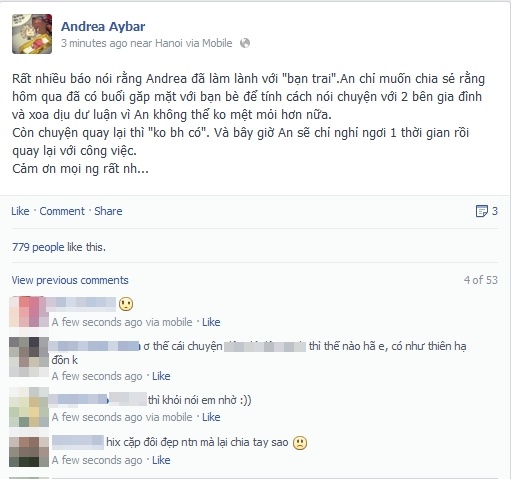
Task: Click the smiley emoticon in first comment
Action: pos(126,304)
